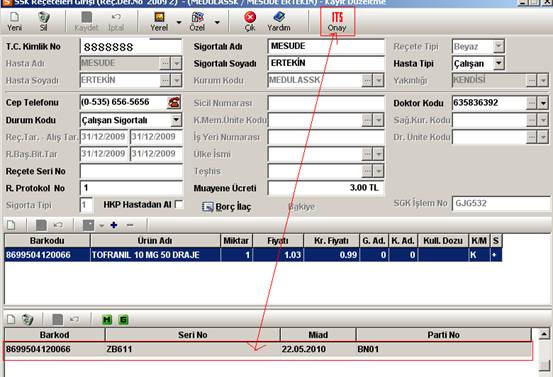This screenshot has width=553, height=377.
Task: Select the TOFRANIL 10 MG 50 DRAJE cell
Action: [155, 255]
